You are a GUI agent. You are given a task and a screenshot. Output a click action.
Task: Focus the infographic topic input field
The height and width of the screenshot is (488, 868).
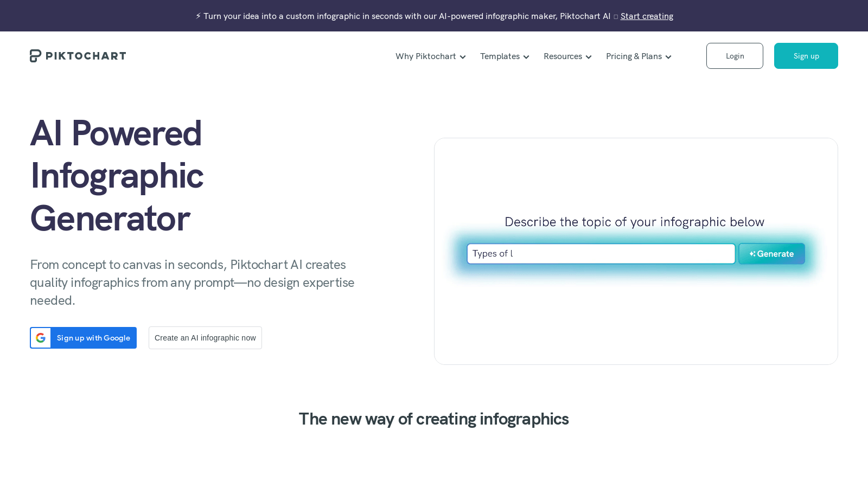pyautogui.click(x=601, y=254)
